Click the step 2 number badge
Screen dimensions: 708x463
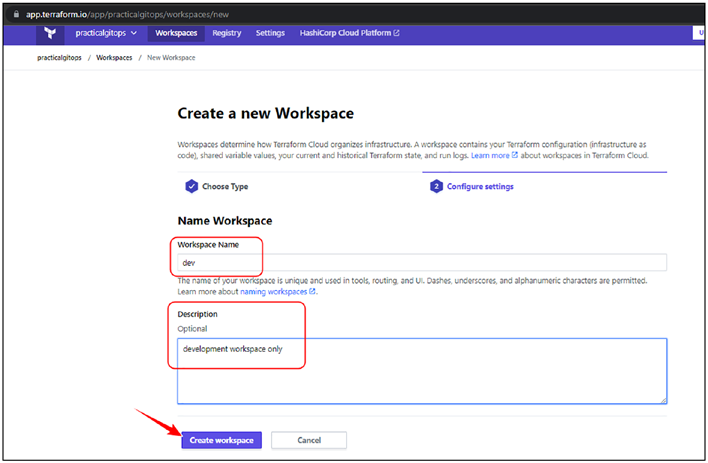click(436, 186)
